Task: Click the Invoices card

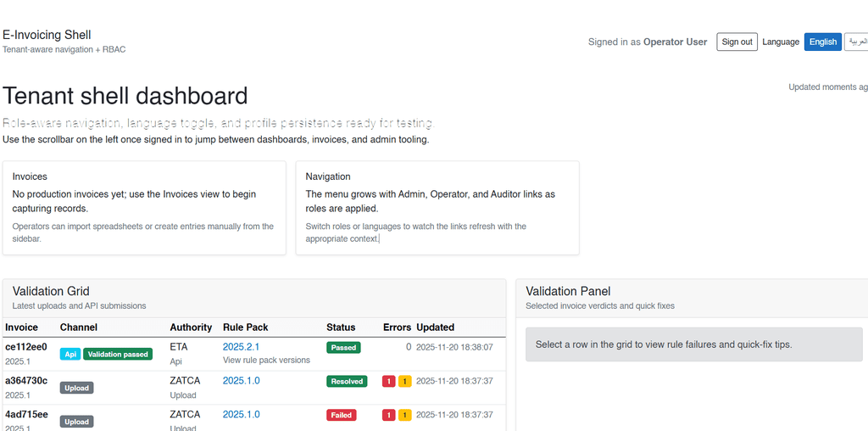Action: tap(144, 208)
